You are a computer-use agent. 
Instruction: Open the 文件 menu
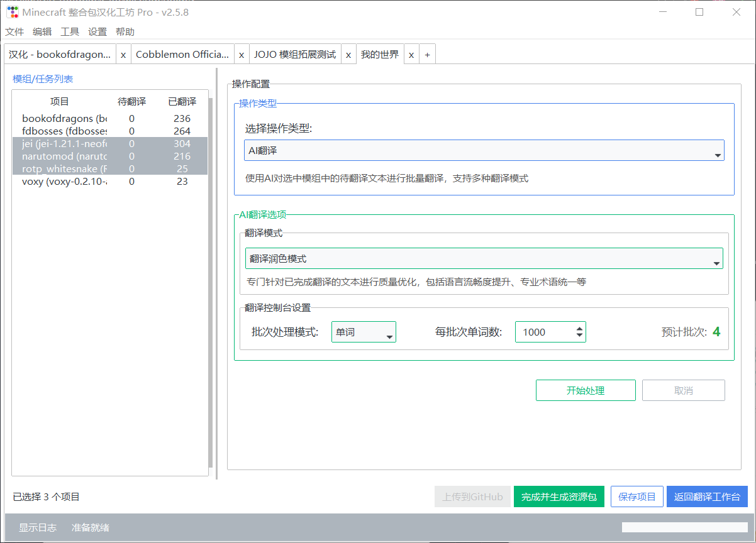14,31
